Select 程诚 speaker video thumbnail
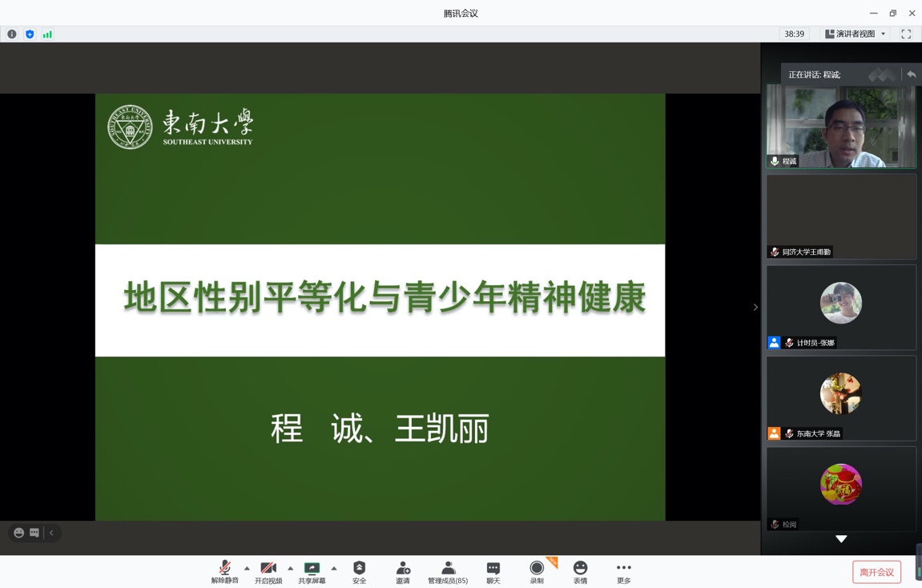 coord(840,127)
